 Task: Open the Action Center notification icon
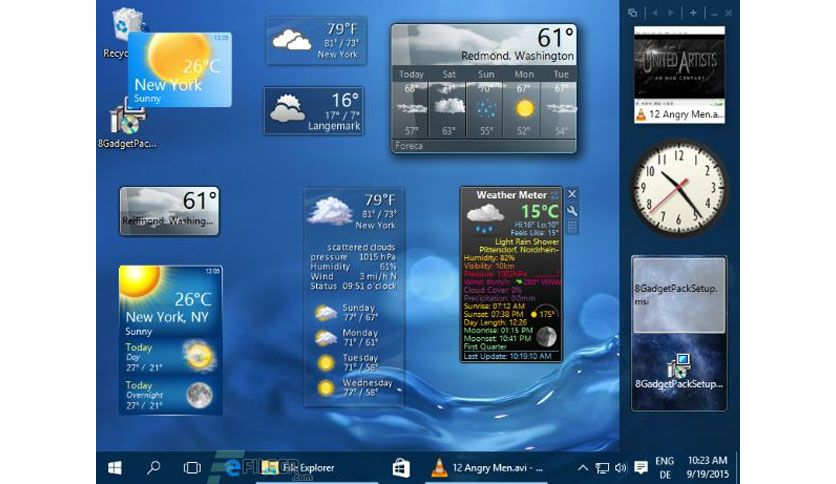[x=641, y=468]
